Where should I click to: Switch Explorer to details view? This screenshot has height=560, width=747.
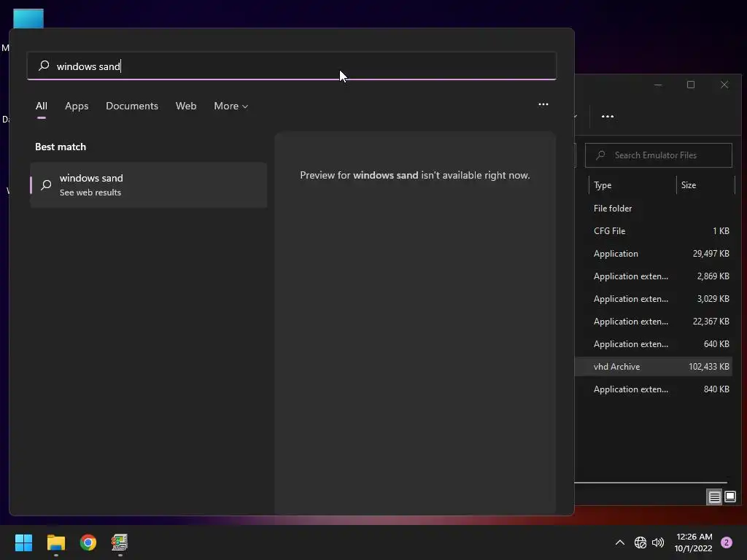714,497
